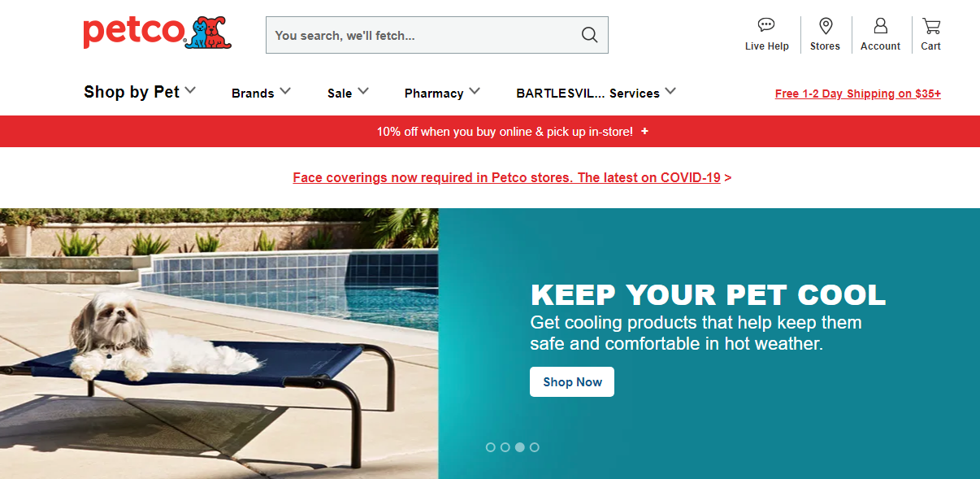Open the Free 1-2 Day Shipping link
Viewport: 980px width, 479px height.
tap(858, 94)
